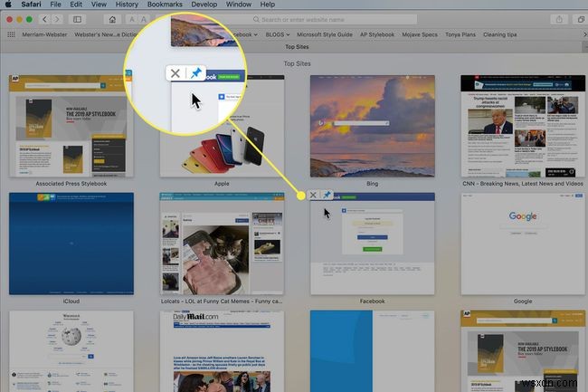Open the Bookmarks menu
The width and height of the screenshot is (588, 392).
coord(165,5)
